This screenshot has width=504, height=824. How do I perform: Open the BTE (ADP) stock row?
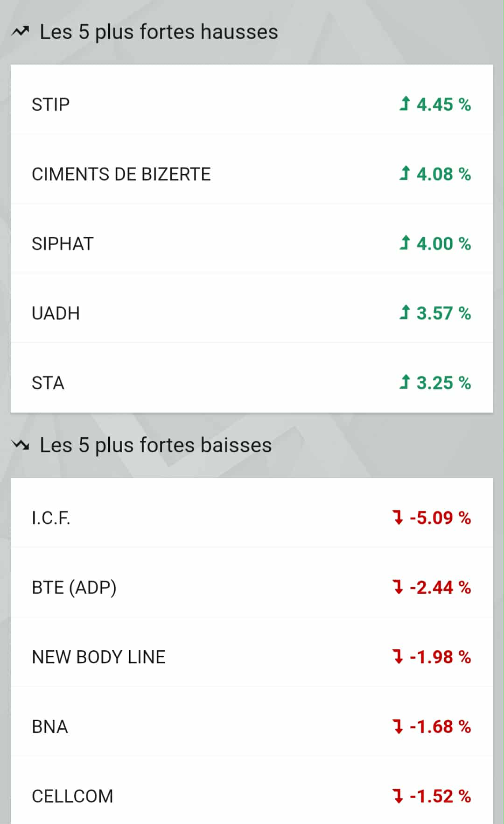click(74, 588)
